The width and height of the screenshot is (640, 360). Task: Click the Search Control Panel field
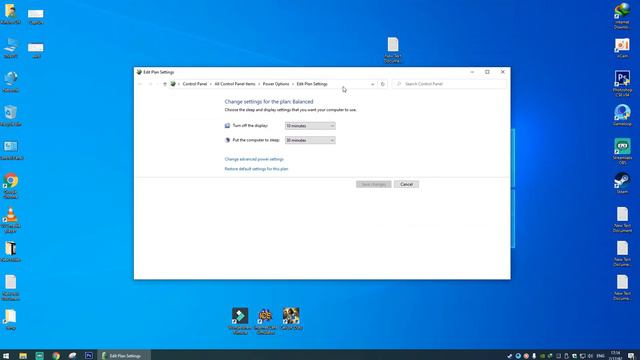pyautogui.click(x=449, y=84)
